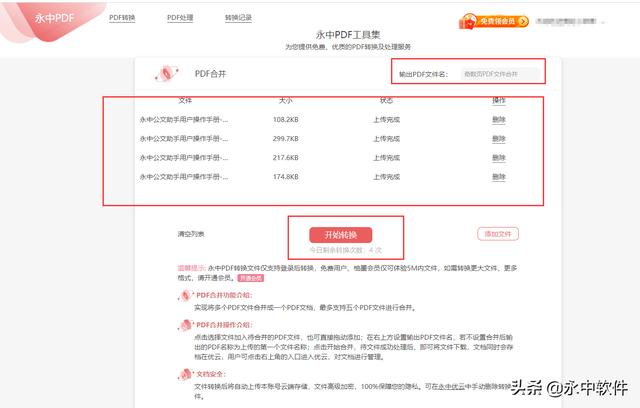This screenshot has height=408, width=640.
Task: Start merging with 开始转换 button
Action: [x=341, y=235]
